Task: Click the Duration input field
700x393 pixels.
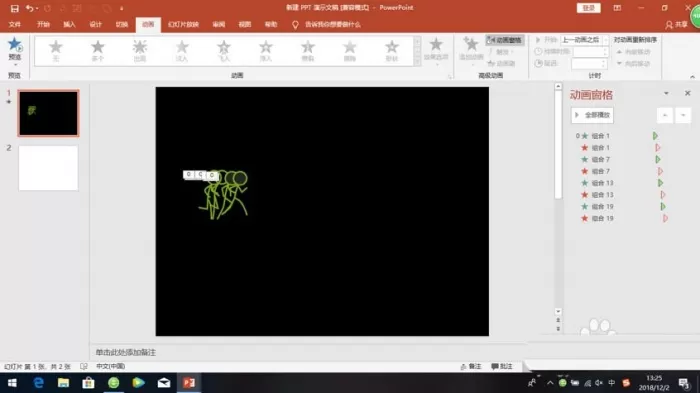Action: (589, 52)
